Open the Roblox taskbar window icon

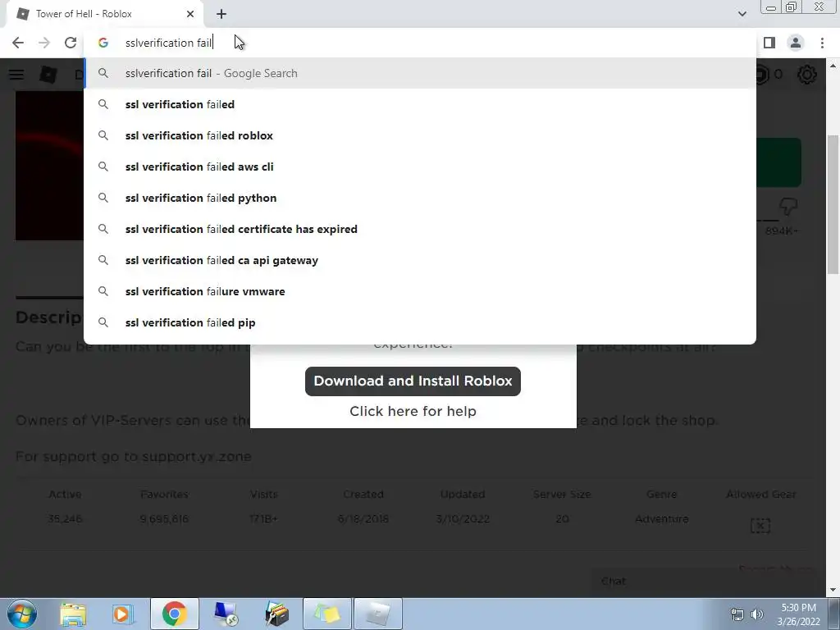tap(378, 614)
